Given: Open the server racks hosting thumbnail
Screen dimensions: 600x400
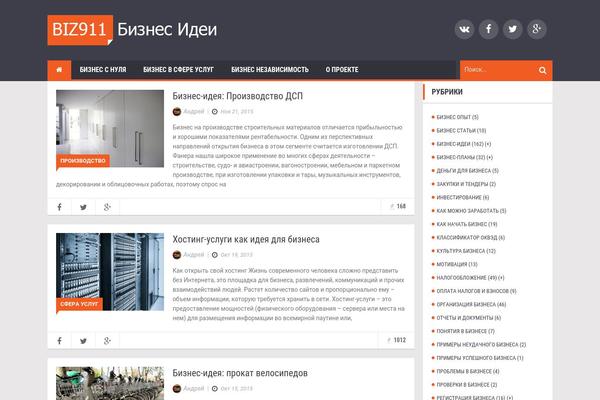Looking at the screenshot, I should pyautogui.click(x=110, y=271).
